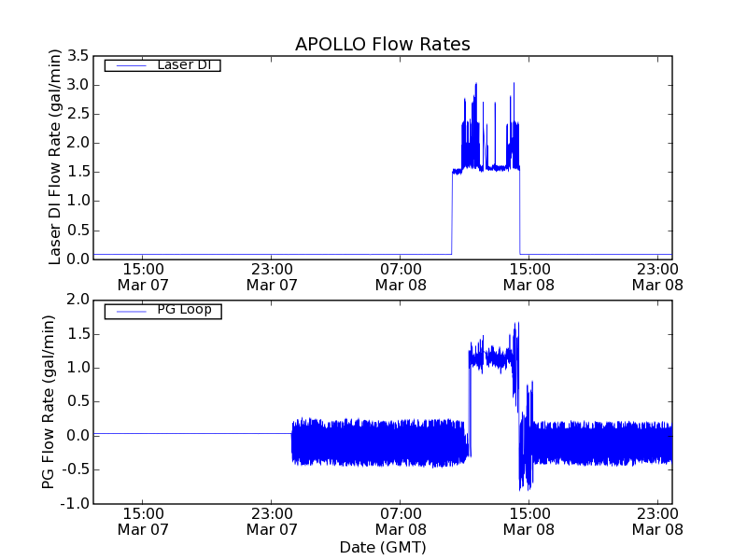747x560 pixels.
Task: Click the 1.5 tick on Laser DI axis
Action: pyautogui.click(x=78, y=172)
